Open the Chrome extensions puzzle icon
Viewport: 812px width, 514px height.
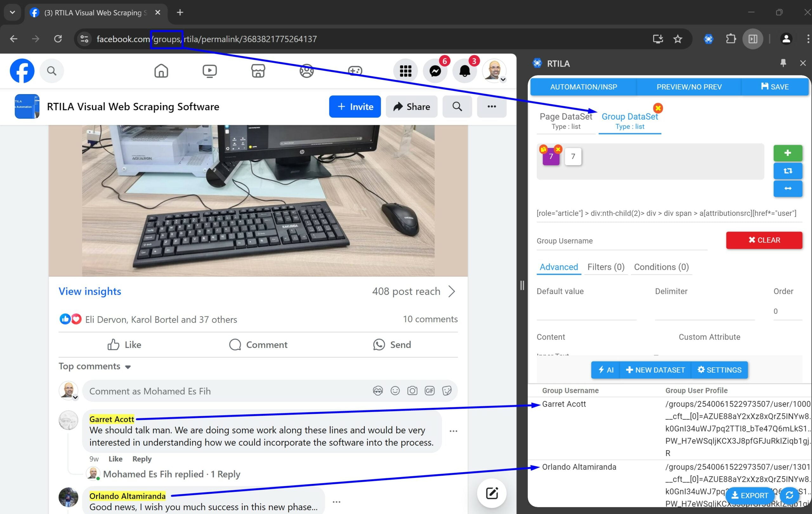[731, 39]
